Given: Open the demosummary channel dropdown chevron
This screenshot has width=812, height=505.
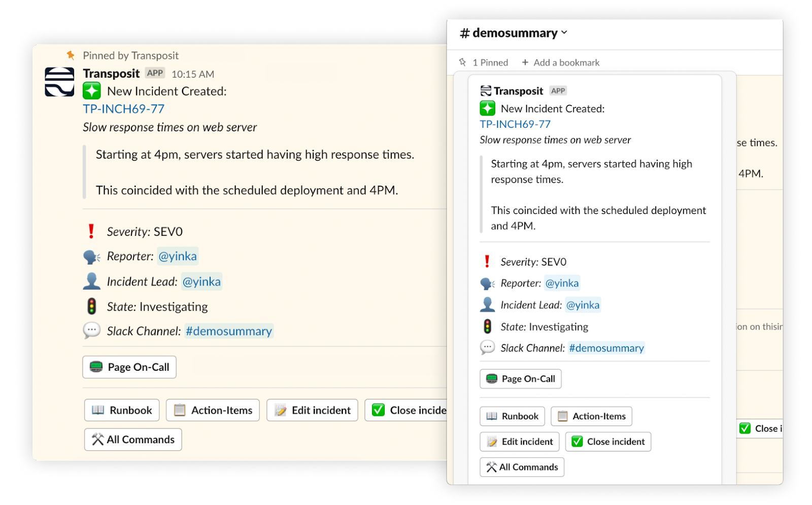Looking at the screenshot, I should coord(564,33).
